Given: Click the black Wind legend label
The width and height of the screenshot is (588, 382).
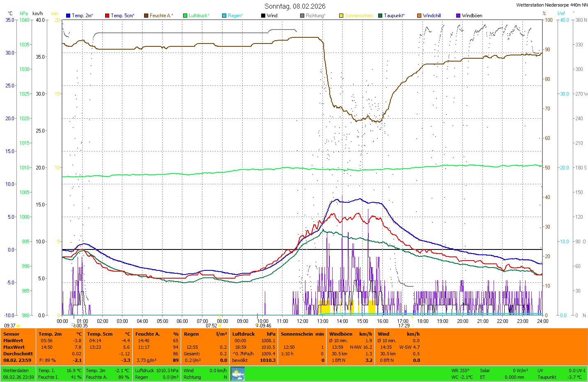Looking at the screenshot, I should (x=272, y=16).
